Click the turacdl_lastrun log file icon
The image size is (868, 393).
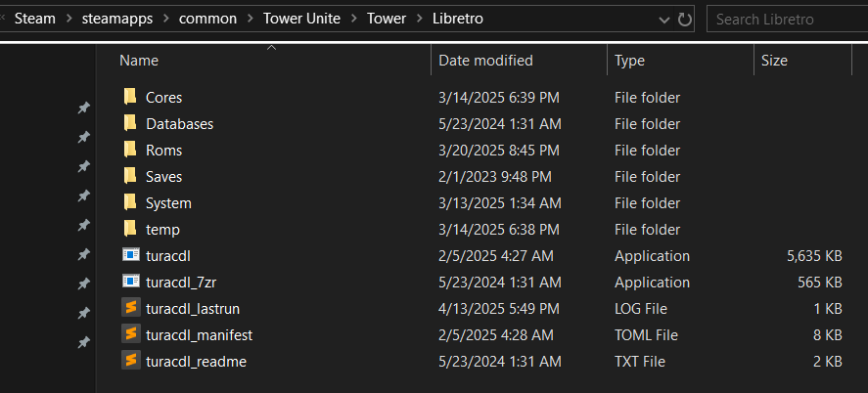click(131, 308)
